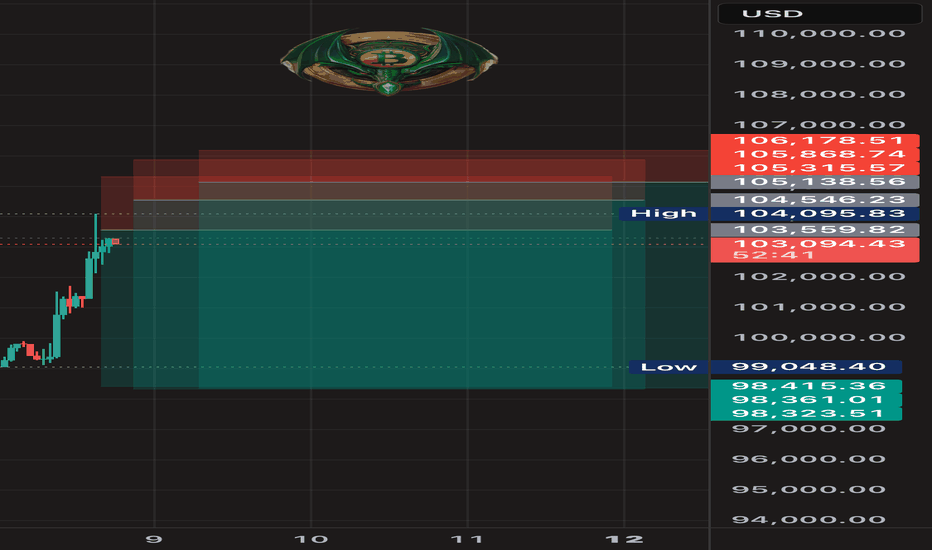Click the Low 99,048.40 price label
The image size is (932, 550).
pos(807,367)
